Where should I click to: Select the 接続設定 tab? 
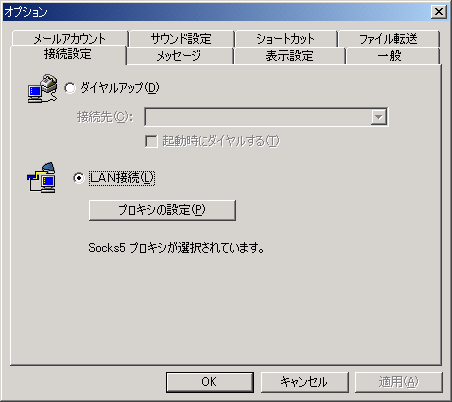(68, 54)
